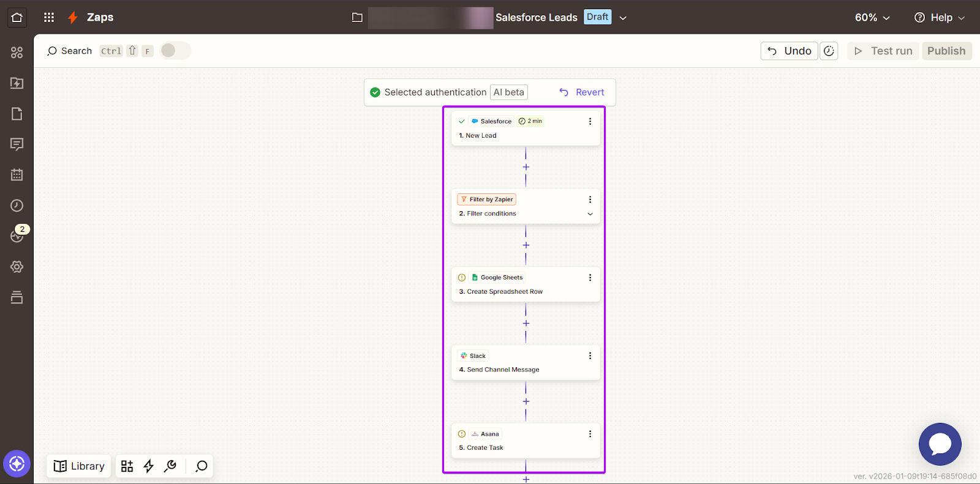The height and width of the screenshot is (484, 980).
Task: Select the Send Channel Message step
Action: (x=526, y=363)
